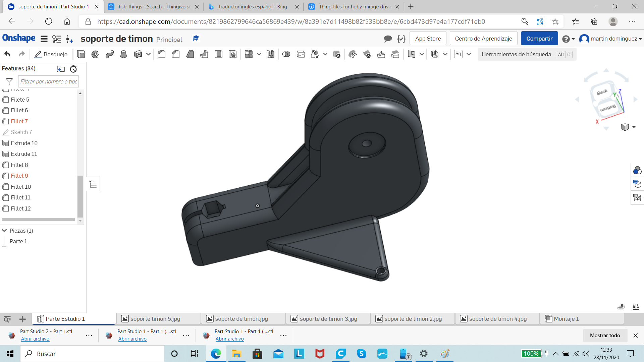Select the Delete part tool icon
The height and width of the screenshot is (362, 644).
coord(337,54)
